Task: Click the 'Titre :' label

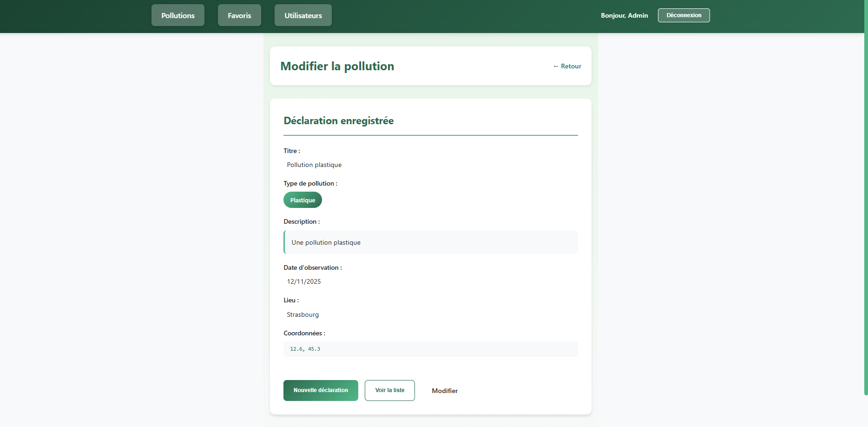Action: point(292,151)
